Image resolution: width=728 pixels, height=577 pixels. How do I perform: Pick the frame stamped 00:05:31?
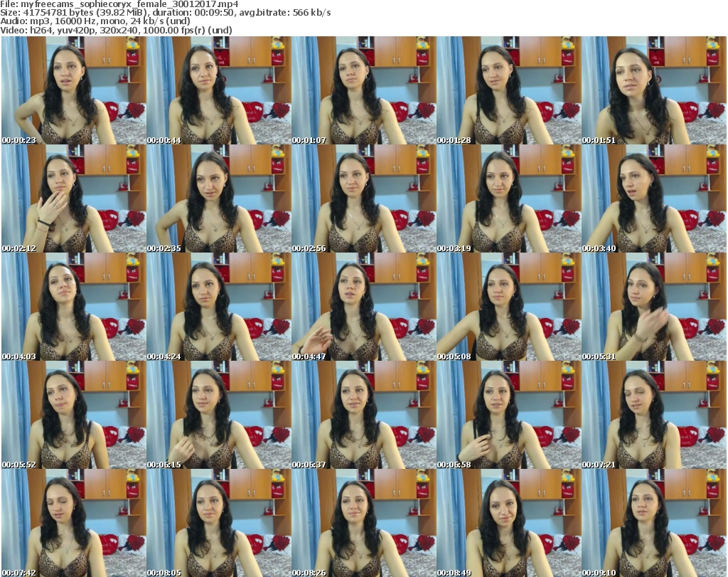(x=654, y=307)
